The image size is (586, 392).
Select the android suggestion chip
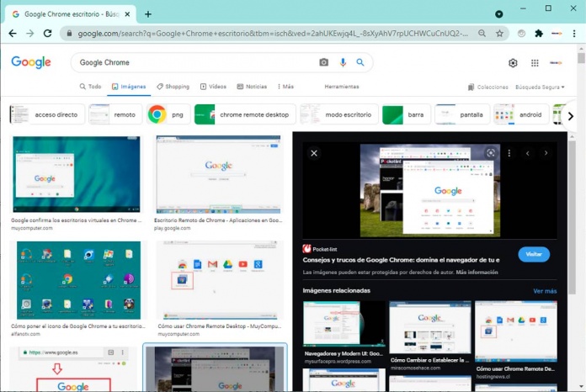(x=521, y=114)
